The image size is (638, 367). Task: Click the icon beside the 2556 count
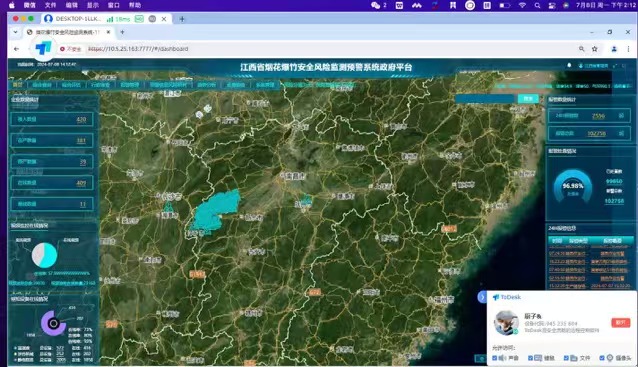[621, 116]
